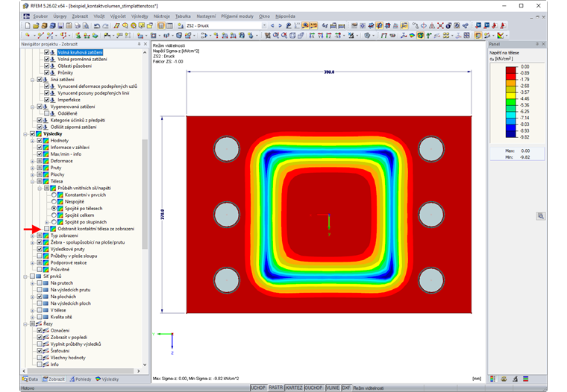Open the Nápověda menu
This screenshot has width=567, height=392.
pyautogui.click(x=285, y=16)
